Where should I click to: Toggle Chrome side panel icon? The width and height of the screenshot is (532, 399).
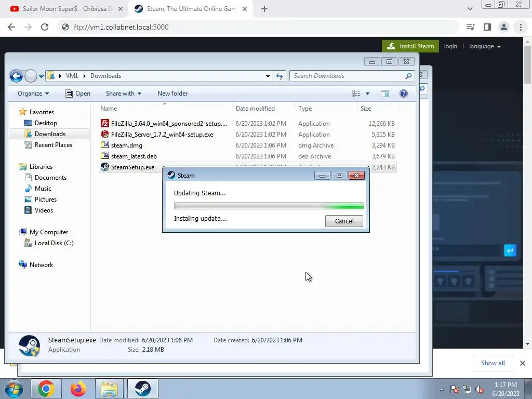[487, 27]
